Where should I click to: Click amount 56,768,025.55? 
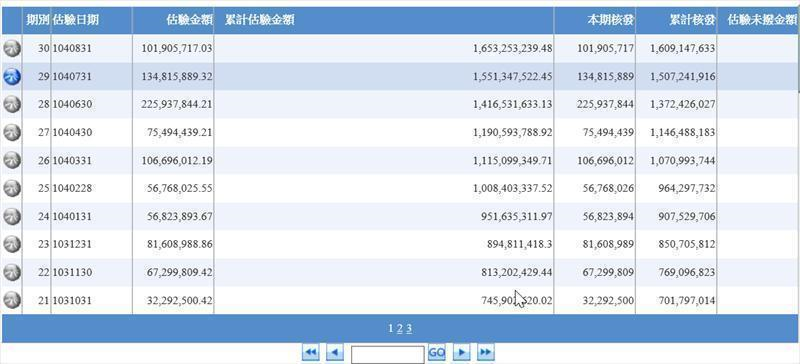click(180, 188)
